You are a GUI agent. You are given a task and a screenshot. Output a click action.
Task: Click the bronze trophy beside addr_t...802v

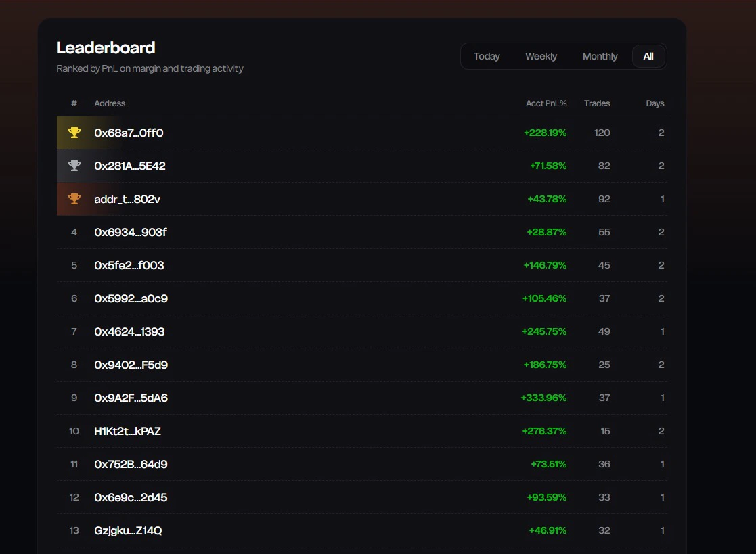click(74, 199)
